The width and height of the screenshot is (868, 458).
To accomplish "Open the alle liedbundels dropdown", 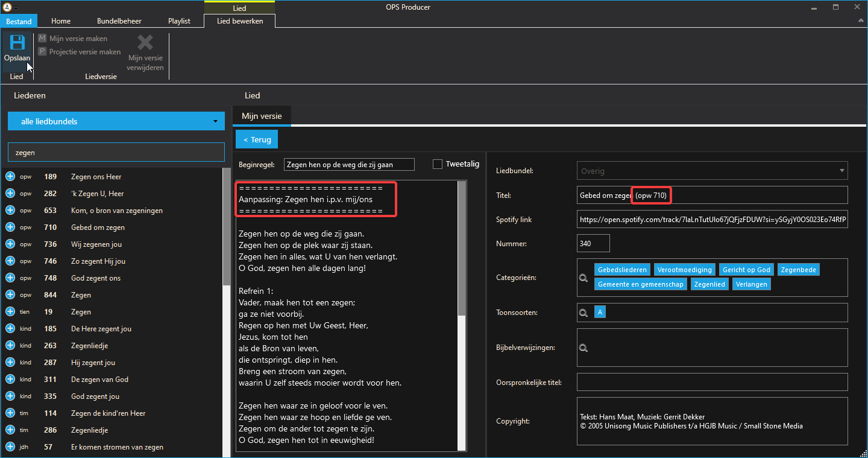I will pyautogui.click(x=116, y=121).
